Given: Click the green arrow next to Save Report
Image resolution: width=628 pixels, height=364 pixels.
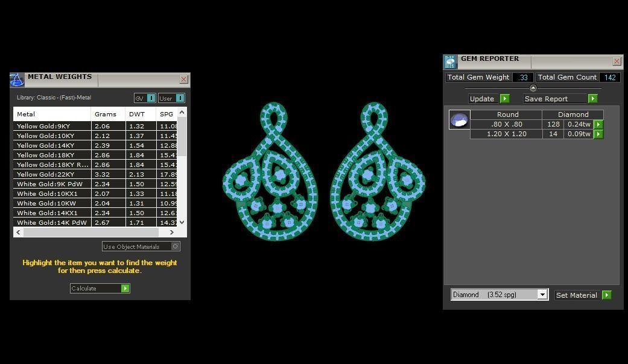Looking at the screenshot, I should (x=593, y=98).
